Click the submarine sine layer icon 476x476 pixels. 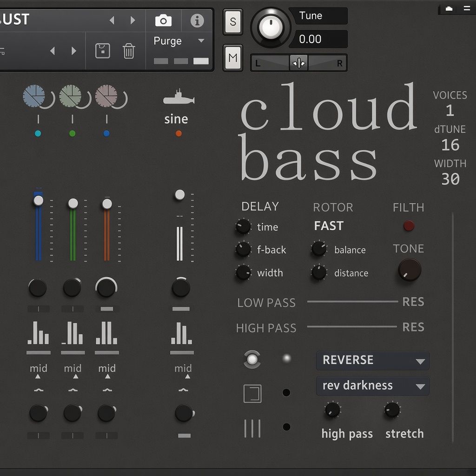pyautogui.click(x=178, y=97)
